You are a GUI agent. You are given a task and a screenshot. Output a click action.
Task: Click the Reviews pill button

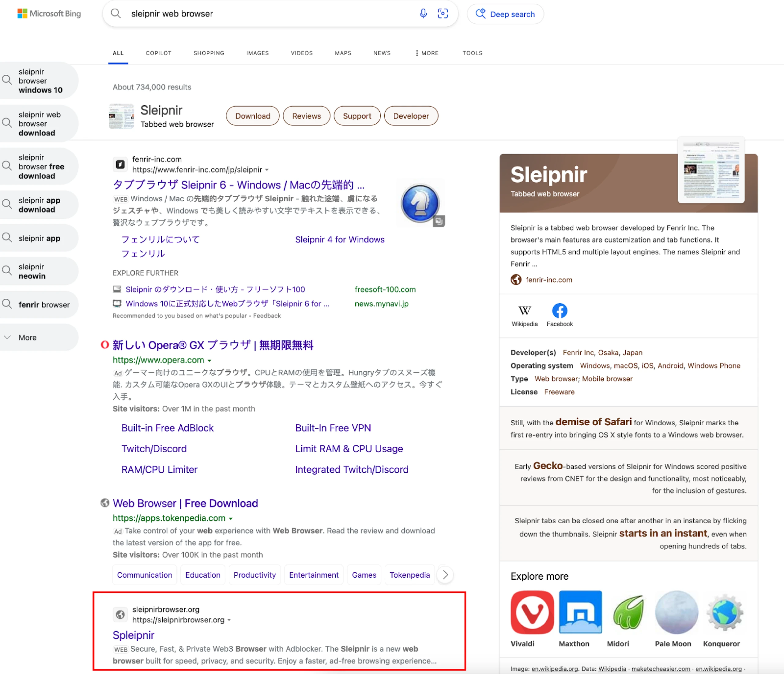pos(307,116)
